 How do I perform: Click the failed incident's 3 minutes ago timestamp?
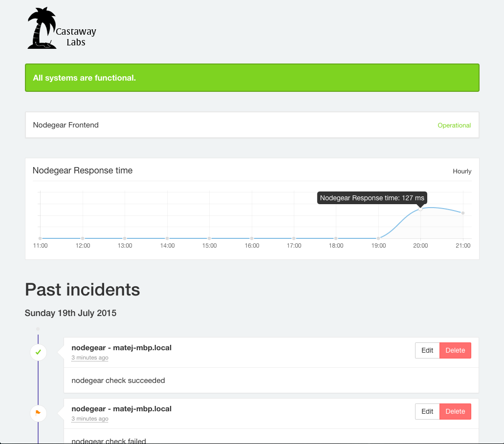(x=90, y=419)
